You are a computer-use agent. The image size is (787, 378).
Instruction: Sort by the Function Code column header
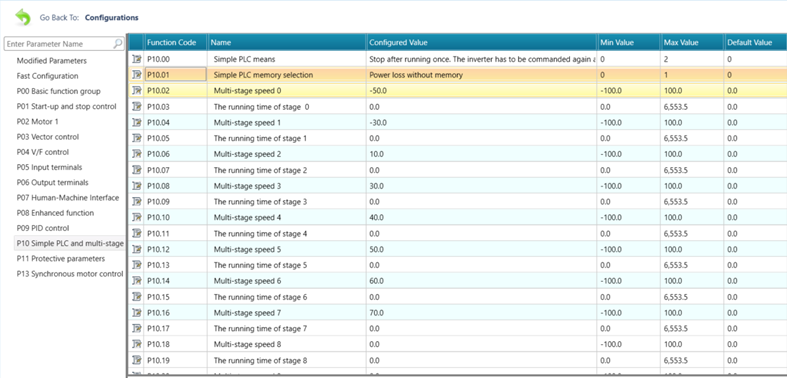point(176,43)
